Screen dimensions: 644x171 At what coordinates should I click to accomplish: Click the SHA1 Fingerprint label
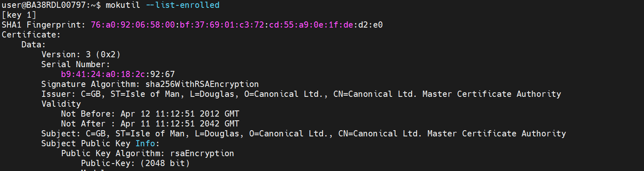click(43, 25)
